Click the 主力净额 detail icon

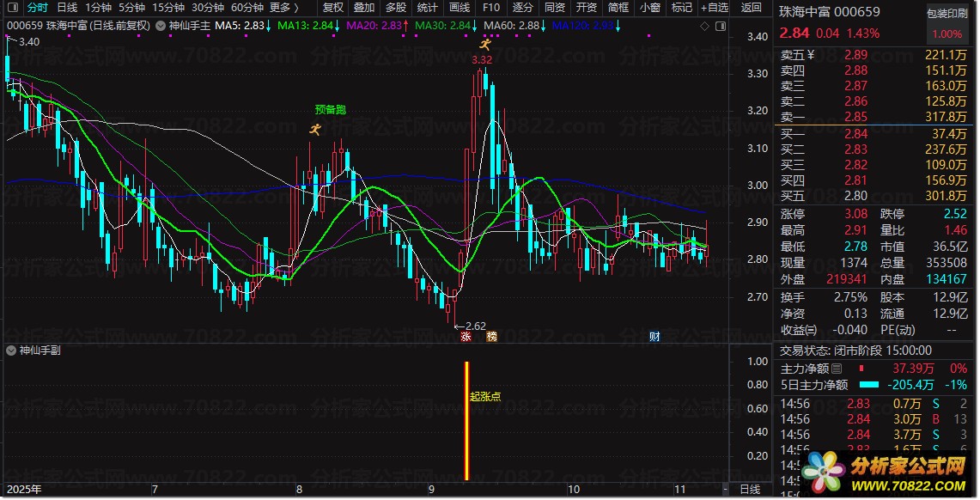point(837,369)
